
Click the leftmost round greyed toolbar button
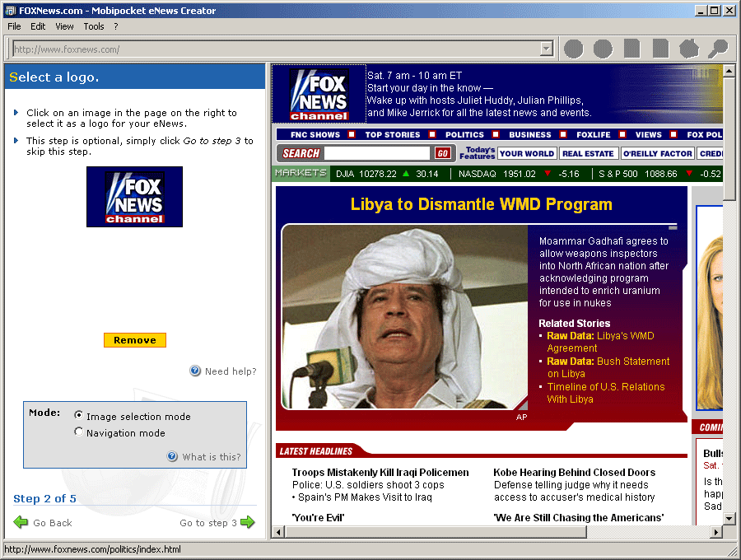(x=574, y=49)
